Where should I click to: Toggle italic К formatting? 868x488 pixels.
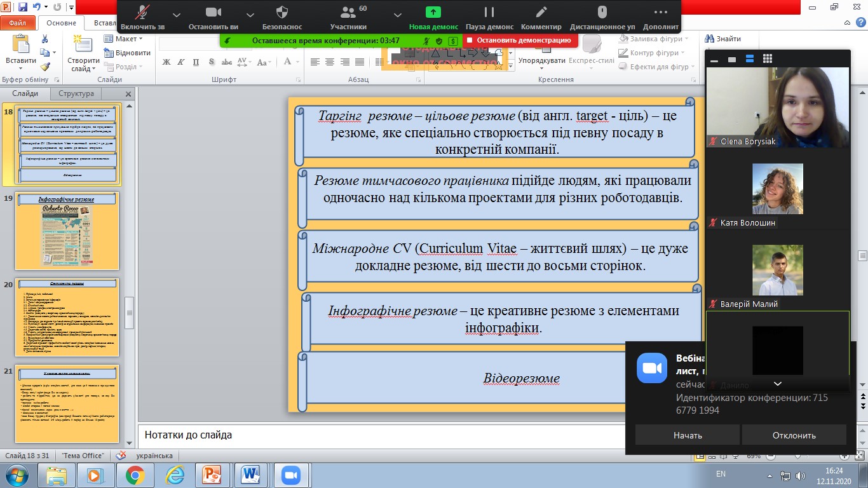181,62
